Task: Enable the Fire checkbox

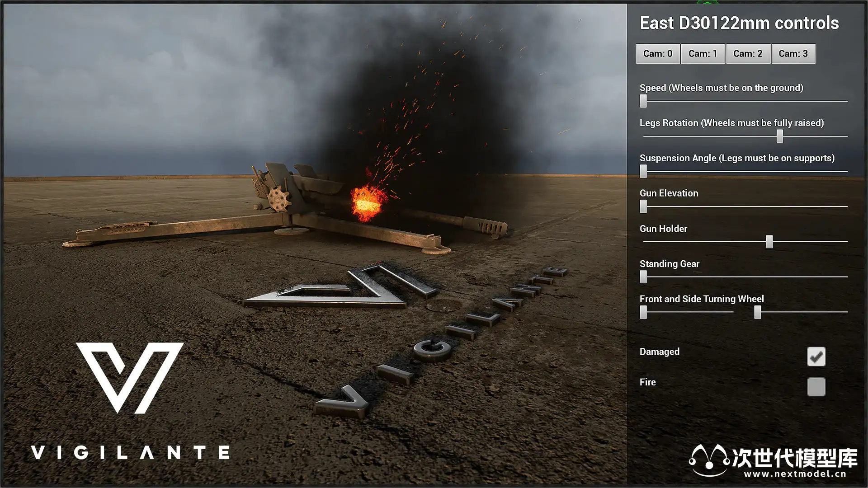Action: click(x=816, y=387)
